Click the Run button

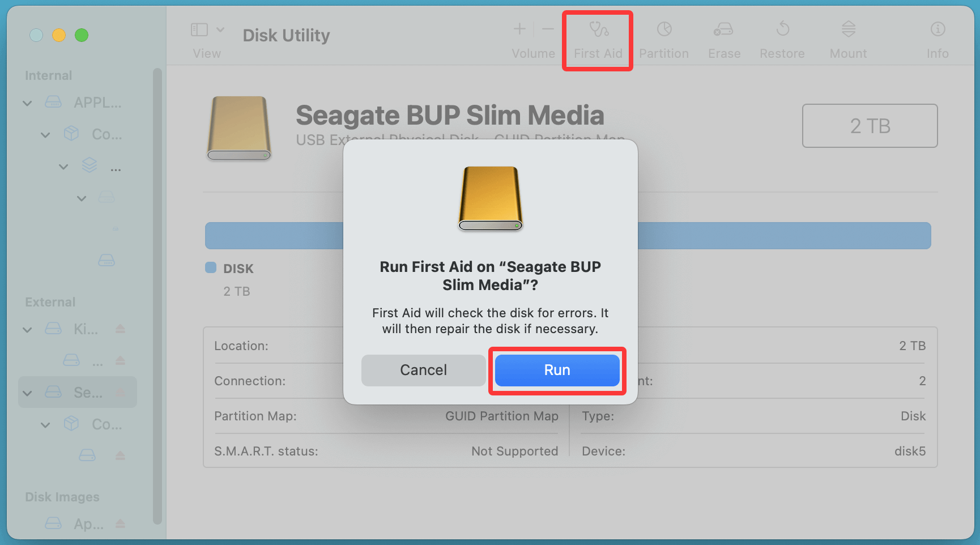pyautogui.click(x=557, y=370)
